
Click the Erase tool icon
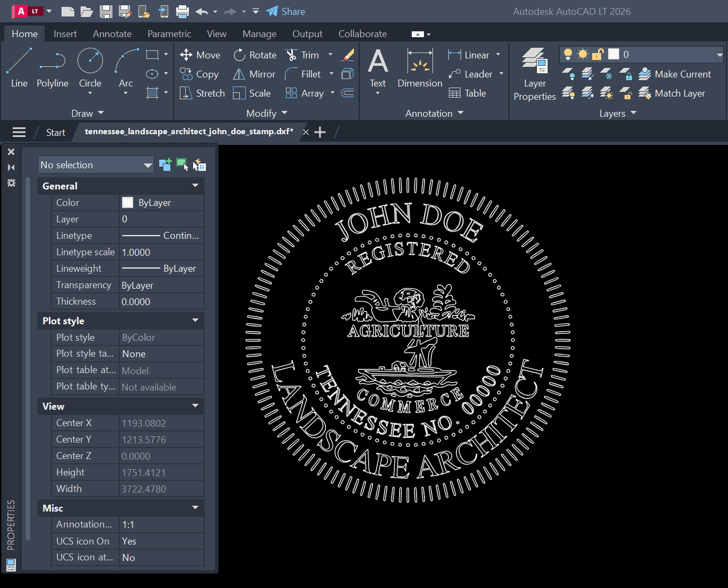point(348,55)
